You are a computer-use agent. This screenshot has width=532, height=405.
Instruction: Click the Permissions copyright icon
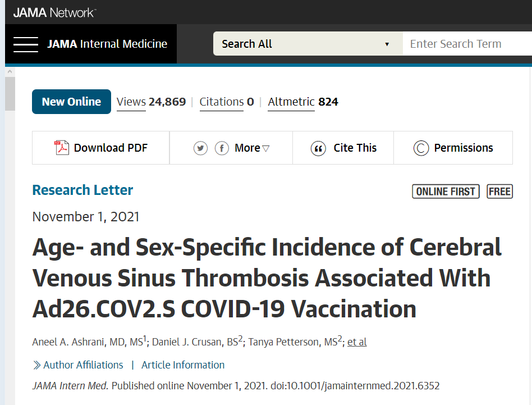[421, 148]
